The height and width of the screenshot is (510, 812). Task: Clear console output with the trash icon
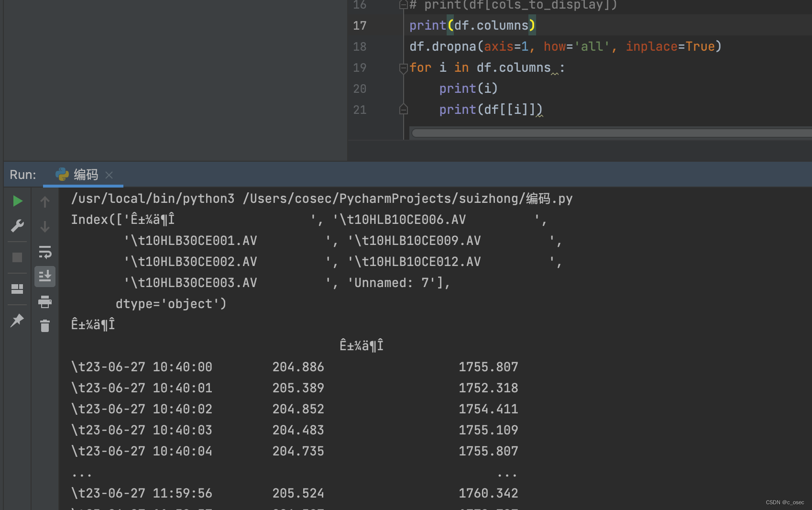pos(44,326)
